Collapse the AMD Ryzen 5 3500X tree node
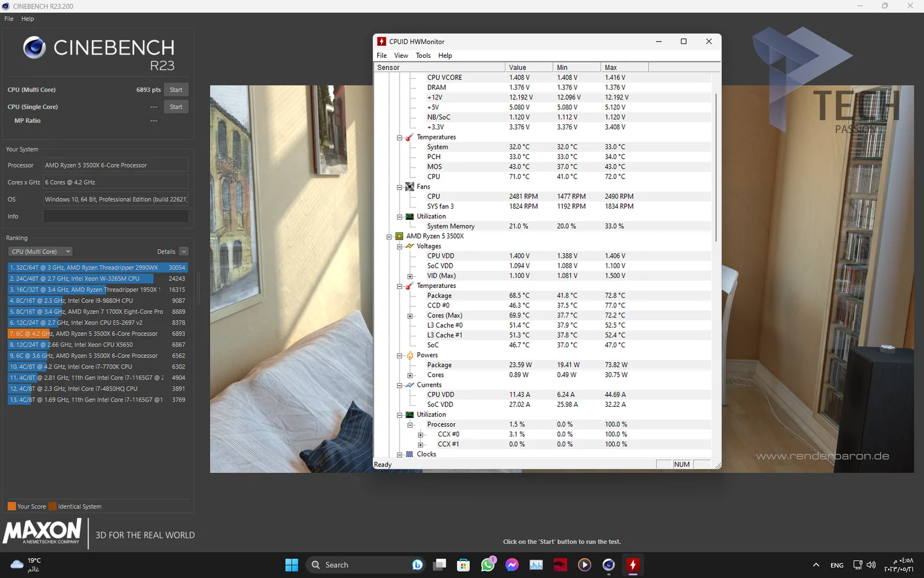 (389, 237)
